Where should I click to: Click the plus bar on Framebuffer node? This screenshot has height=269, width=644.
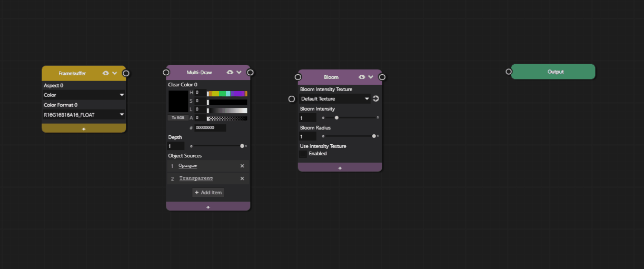(84, 128)
